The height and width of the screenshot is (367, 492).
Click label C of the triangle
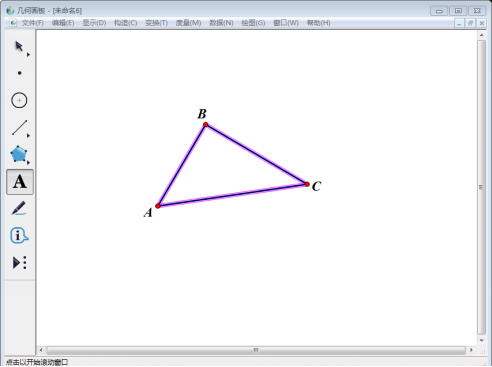click(x=316, y=186)
